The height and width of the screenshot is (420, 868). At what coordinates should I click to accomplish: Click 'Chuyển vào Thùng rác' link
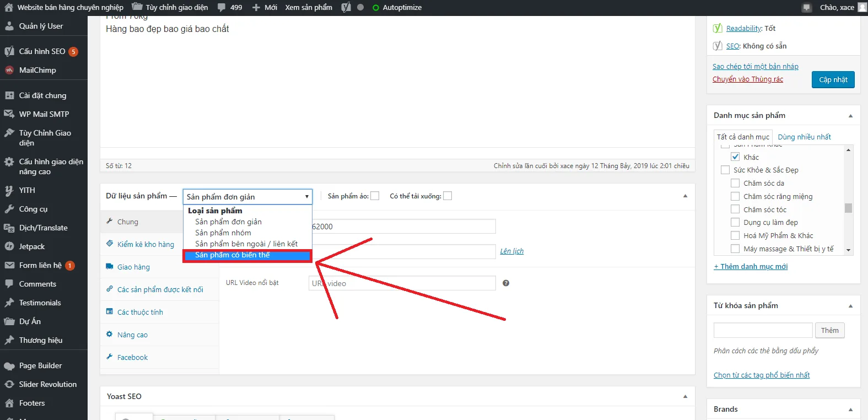pyautogui.click(x=747, y=79)
